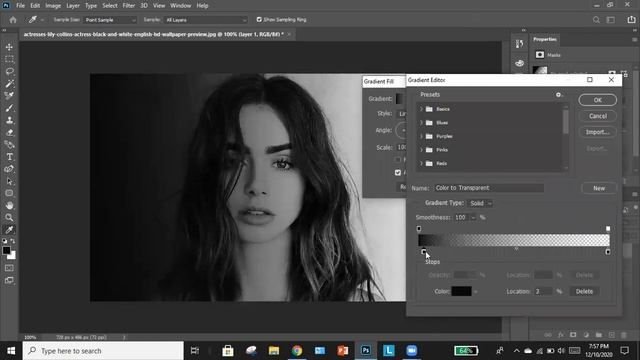The width and height of the screenshot is (640, 360).
Task: Click the Import... button
Action: pyautogui.click(x=598, y=132)
